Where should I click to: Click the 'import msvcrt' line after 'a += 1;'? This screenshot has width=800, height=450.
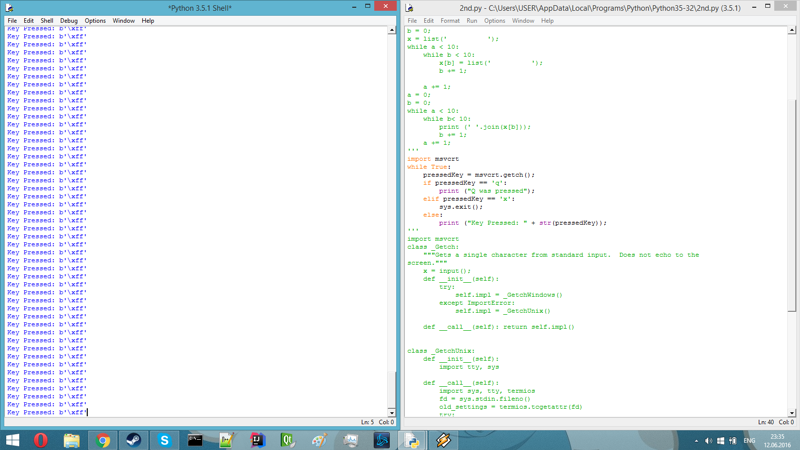coord(433,159)
